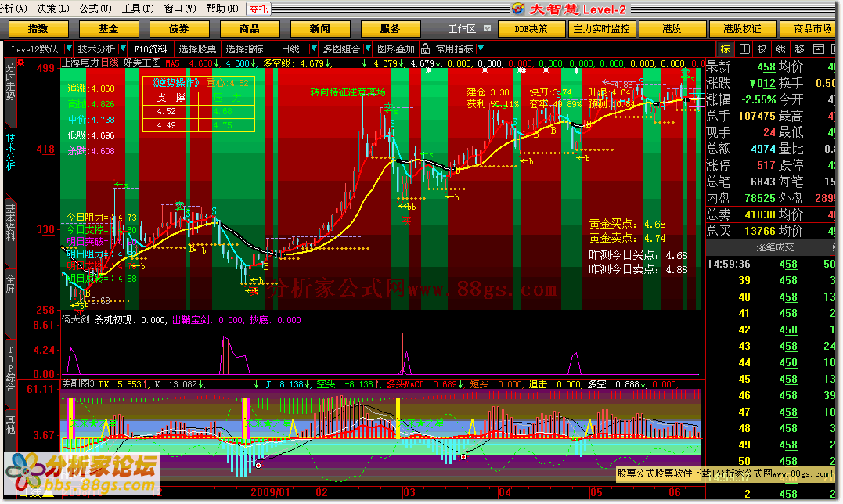The width and height of the screenshot is (843, 504).
Task: Click the 内盘 78525 value
Action: click(760, 198)
